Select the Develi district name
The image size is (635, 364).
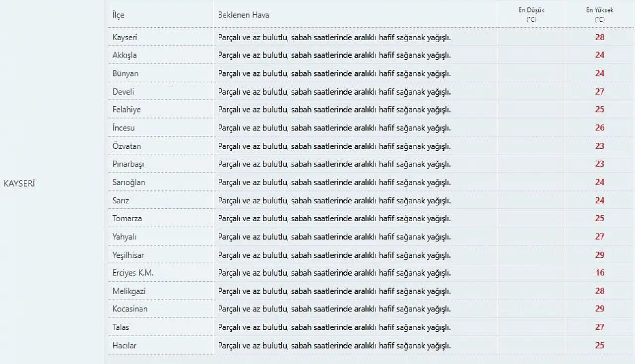(x=123, y=92)
